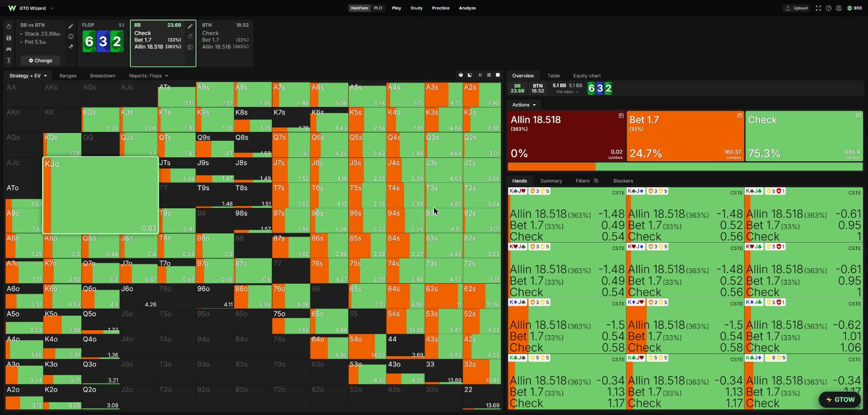Screen dimensions: 868x415
Task: Click the nodes icon below info icon
Action: click(x=71, y=47)
